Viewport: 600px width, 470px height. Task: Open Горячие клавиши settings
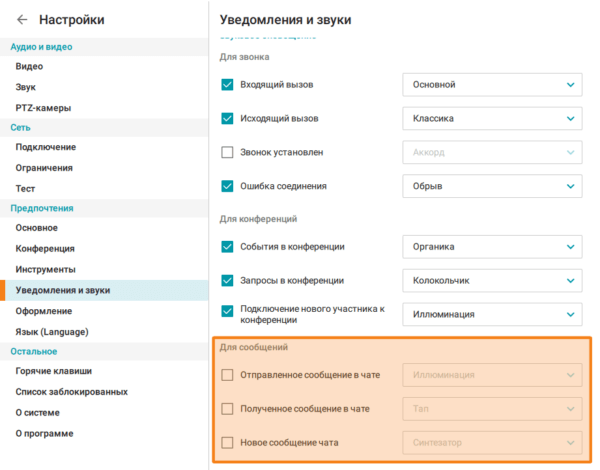tap(51, 371)
